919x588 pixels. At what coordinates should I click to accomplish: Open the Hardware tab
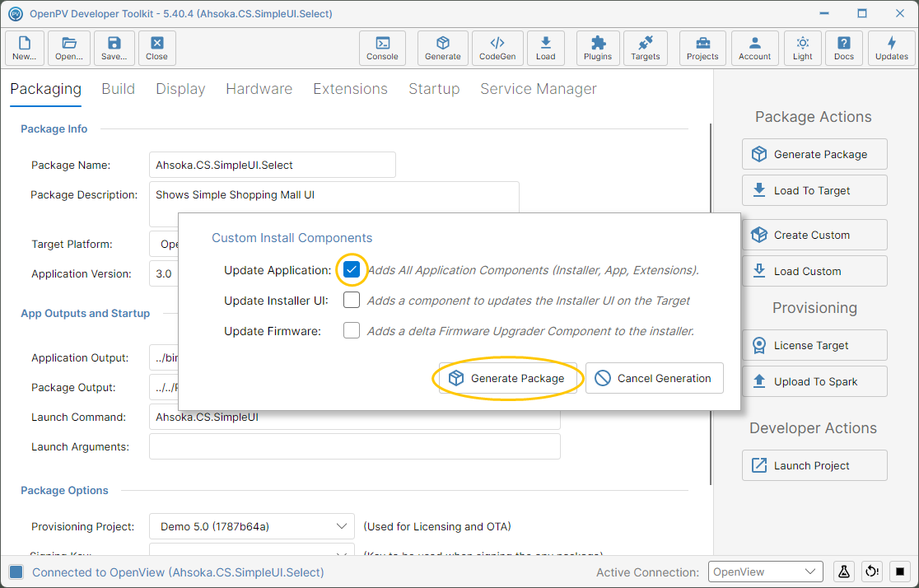click(x=259, y=89)
